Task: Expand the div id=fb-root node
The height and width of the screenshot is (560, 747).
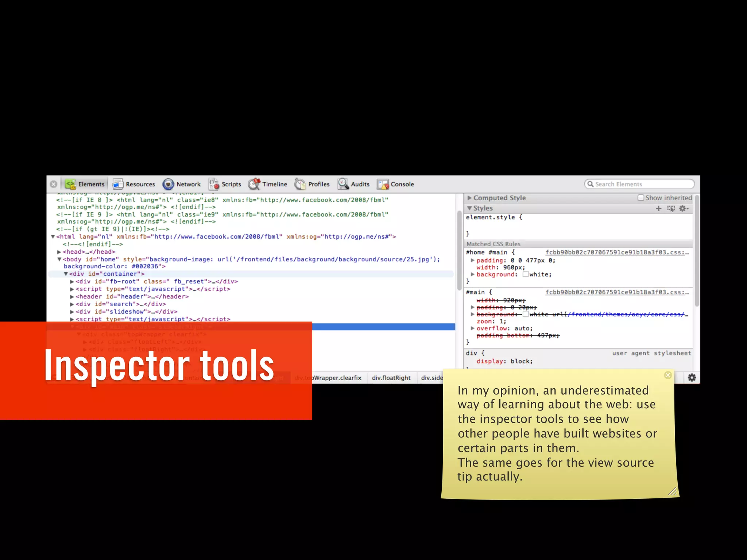Action: click(72, 282)
